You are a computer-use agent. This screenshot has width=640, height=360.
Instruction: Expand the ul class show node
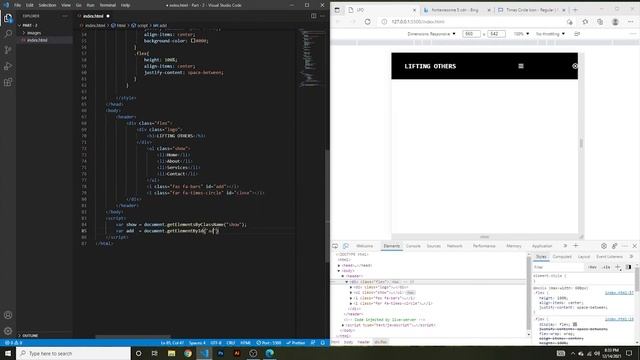tap(351, 293)
